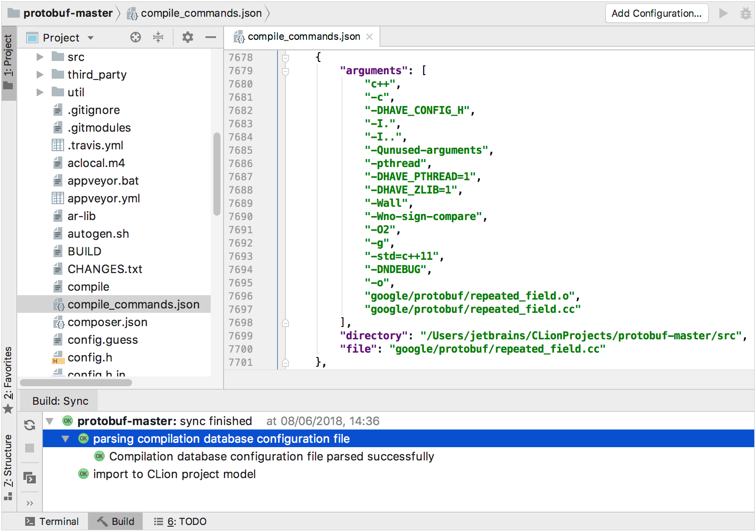Viewport: 756px width, 532px height.
Task: Click protobuf-master breadcrumb
Action: (61, 13)
